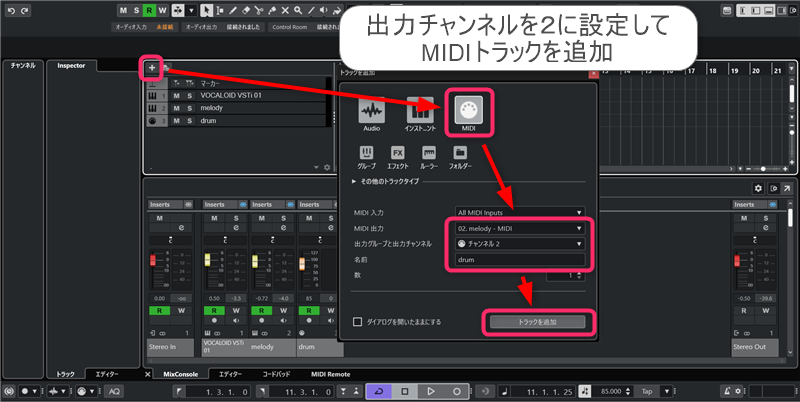Click the AQ auto-quantize button
The width and height of the screenshot is (800, 402).
[114, 391]
